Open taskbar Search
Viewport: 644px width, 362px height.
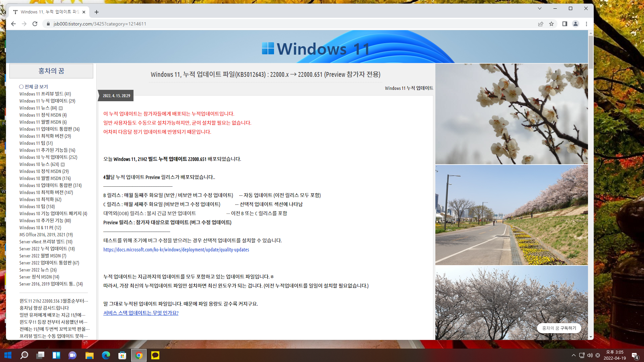click(x=24, y=355)
